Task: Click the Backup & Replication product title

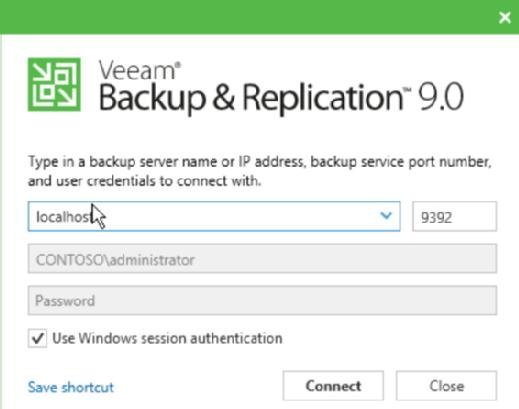Action: click(x=252, y=97)
